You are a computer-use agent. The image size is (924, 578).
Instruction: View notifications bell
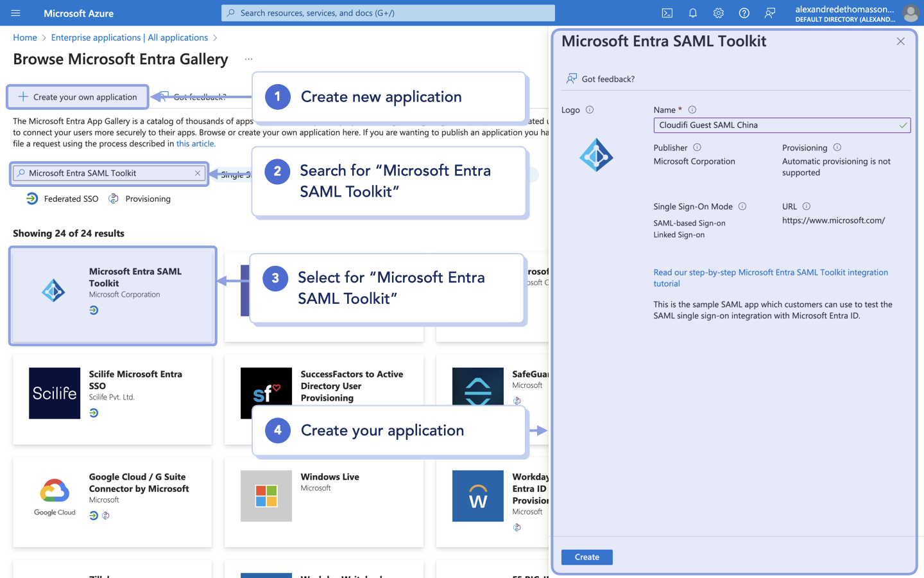click(x=692, y=13)
